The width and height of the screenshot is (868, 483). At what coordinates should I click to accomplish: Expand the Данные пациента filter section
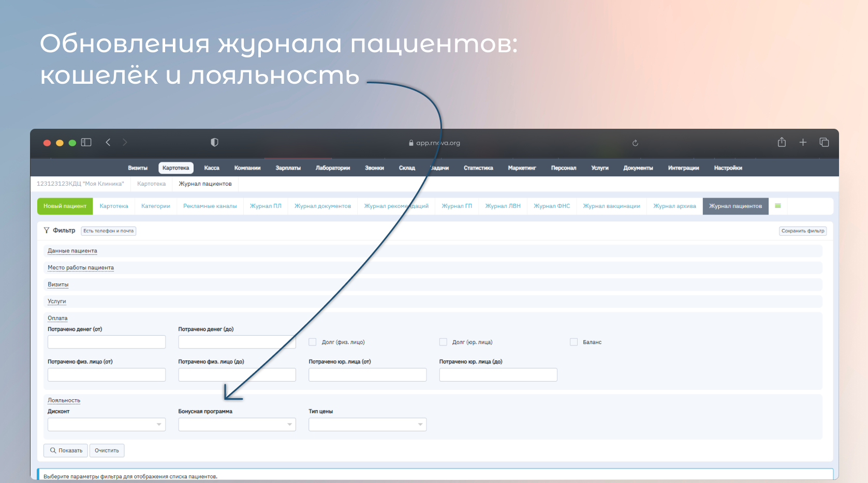[x=72, y=251]
